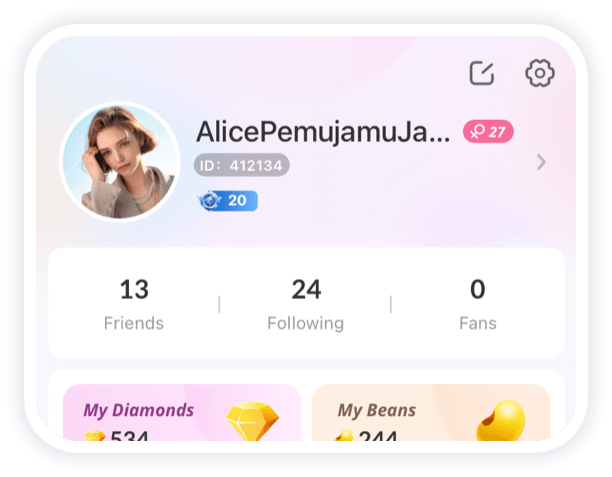The image size is (612, 477).
Task: Click the large yellow diamond icon
Action: [253, 422]
